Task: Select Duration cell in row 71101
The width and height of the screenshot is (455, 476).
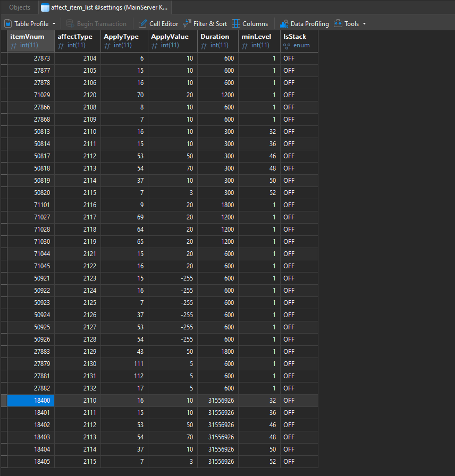Action: pyautogui.click(x=218, y=205)
